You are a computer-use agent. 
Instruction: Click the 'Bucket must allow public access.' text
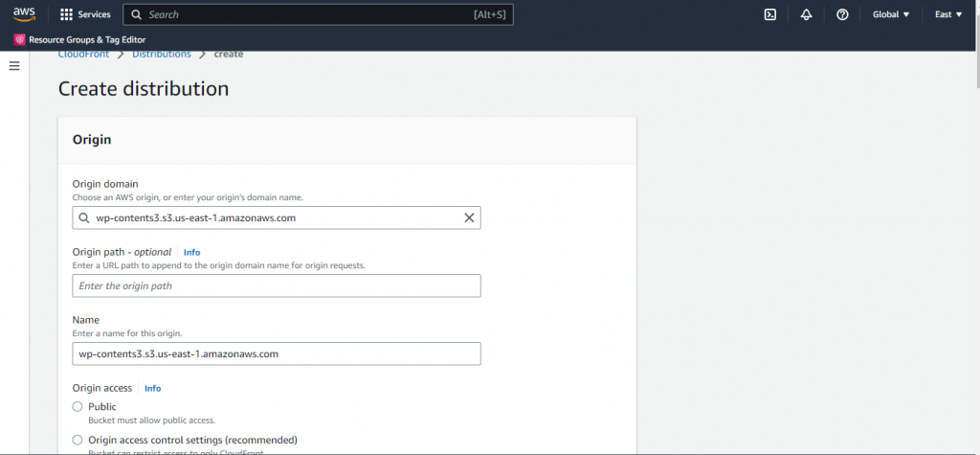pyautogui.click(x=152, y=420)
